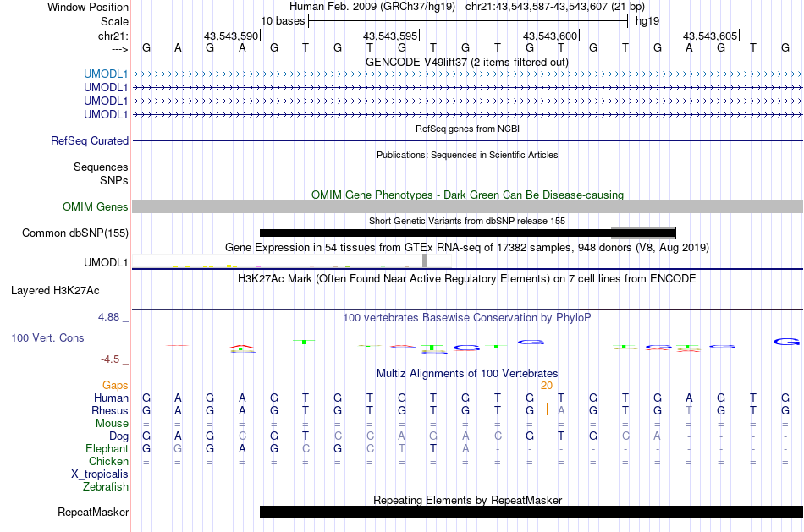The width and height of the screenshot is (804, 532).
Task: Open Repeating Elements by RepeatMasker title
Action: (x=468, y=500)
